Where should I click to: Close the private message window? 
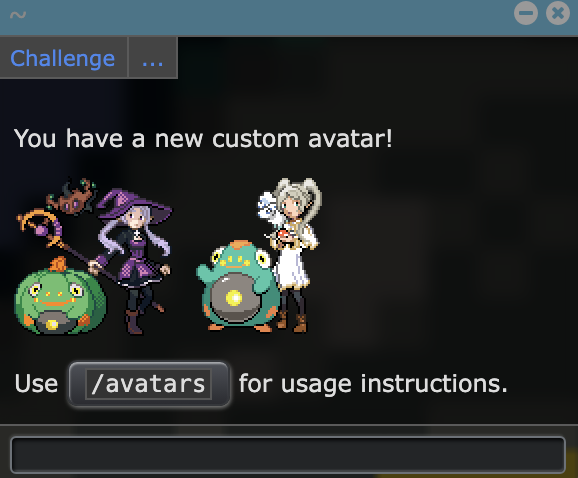click(x=558, y=13)
